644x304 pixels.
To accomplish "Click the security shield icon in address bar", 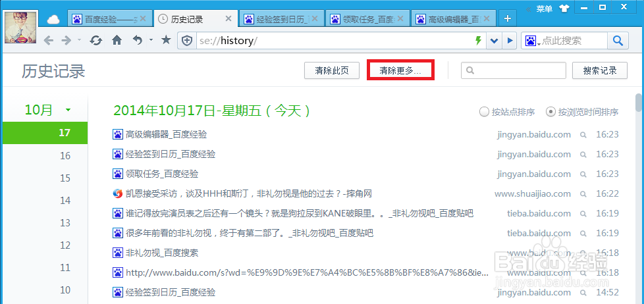I will [187, 41].
